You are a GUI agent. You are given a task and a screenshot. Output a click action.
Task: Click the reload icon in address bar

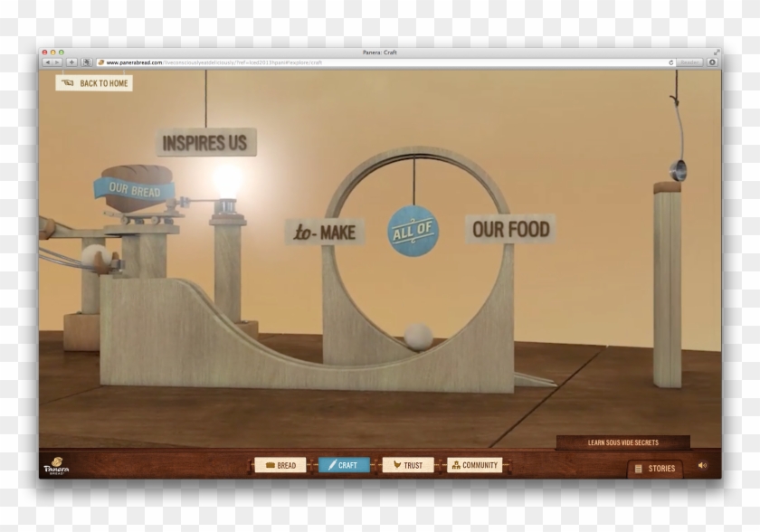click(670, 62)
